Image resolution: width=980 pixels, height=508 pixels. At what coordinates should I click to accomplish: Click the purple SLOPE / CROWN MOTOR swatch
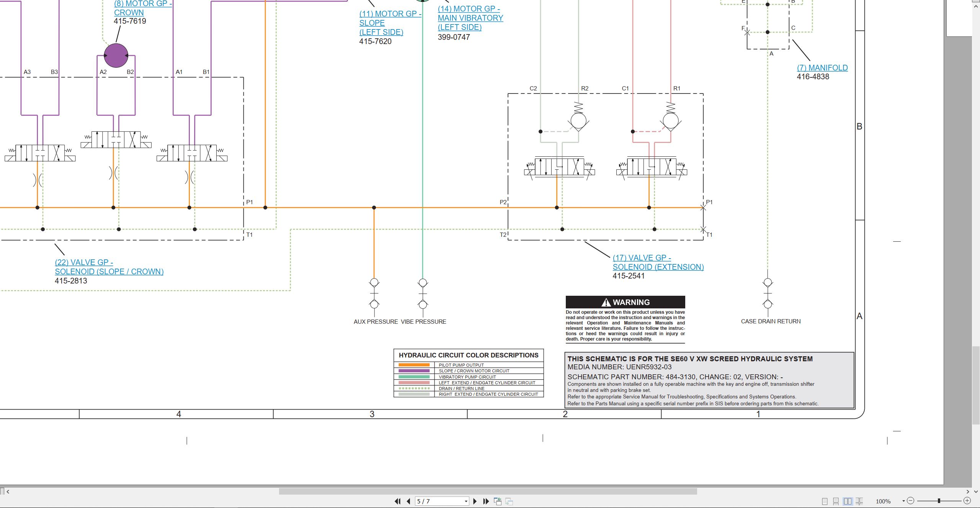pyautogui.click(x=414, y=371)
